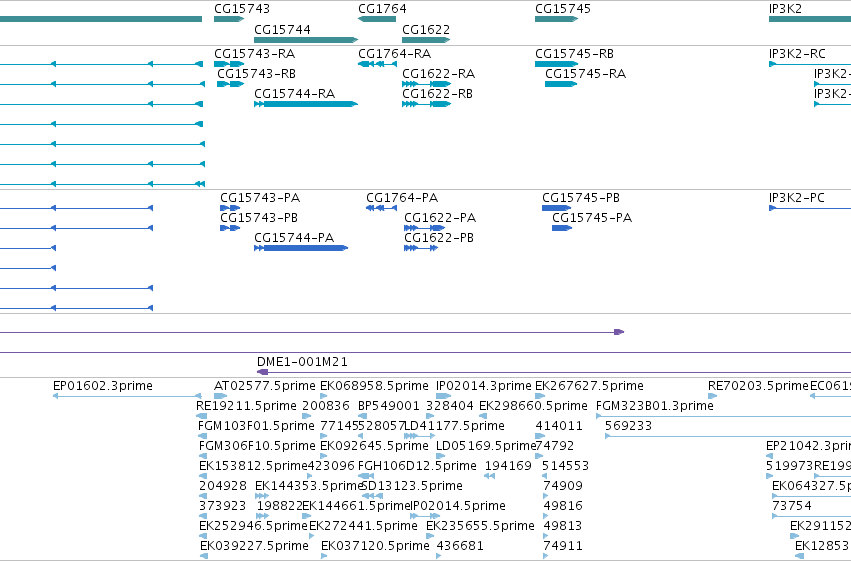Image resolution: width=851 pixels, height=561 pixels.
Task: Click the DME1-001M21 clone label
Action: pyautogui.click(x=302, y=361)
